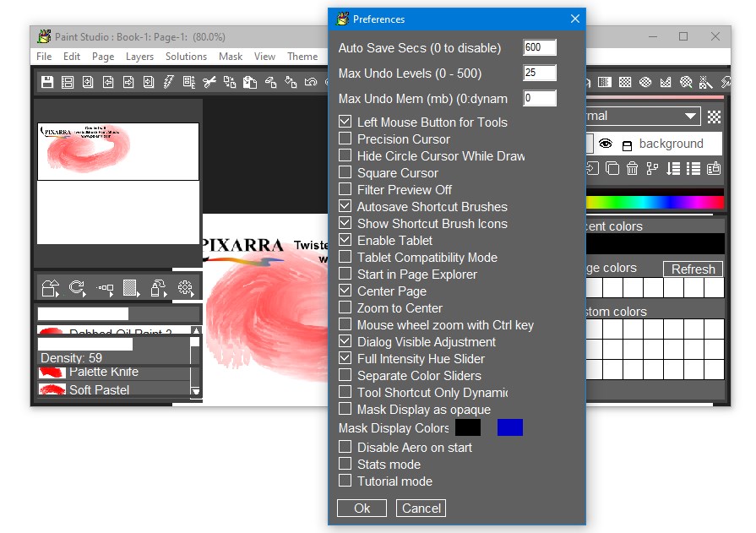Open the page explorer film-strip icon
The width and height of the screenshot is (756, 533).
pos(68,82)
